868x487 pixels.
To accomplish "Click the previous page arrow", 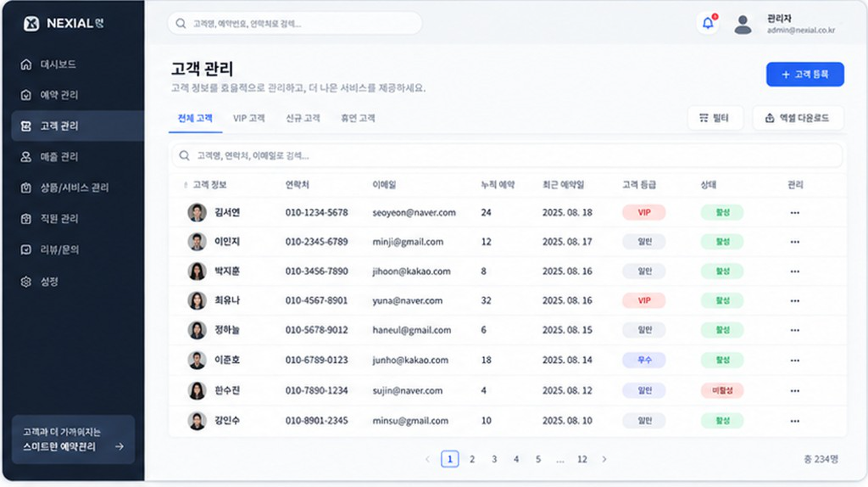I will pyautogui.click(x=427, y=459).
